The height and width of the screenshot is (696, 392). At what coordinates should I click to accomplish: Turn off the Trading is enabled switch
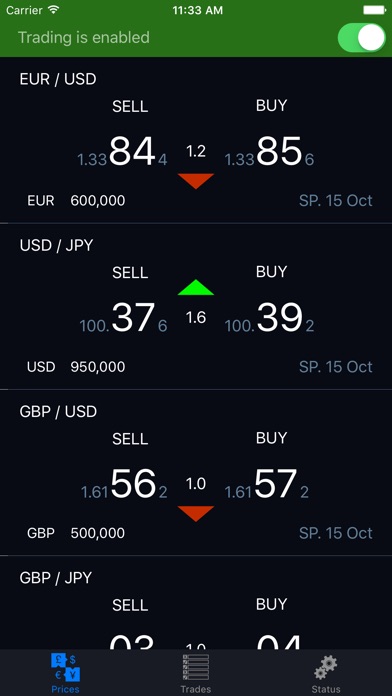point(361,38)
